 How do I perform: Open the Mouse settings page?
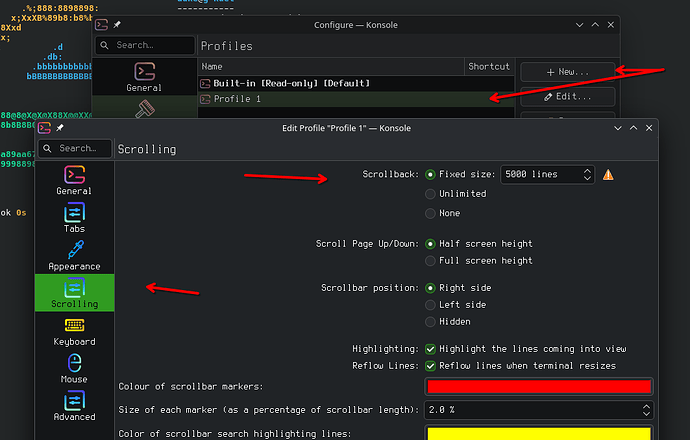(74, 367)
